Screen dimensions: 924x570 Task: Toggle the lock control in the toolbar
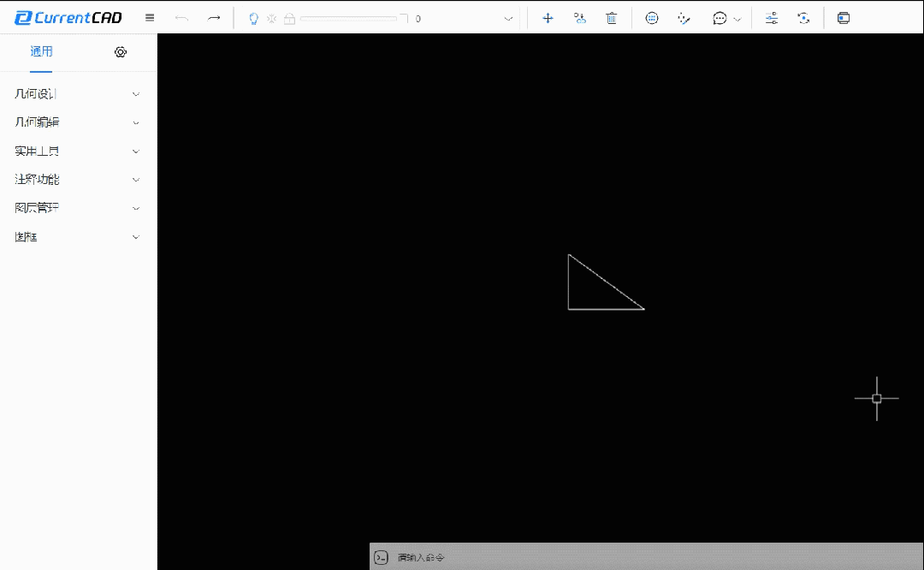tap(290, 17)
